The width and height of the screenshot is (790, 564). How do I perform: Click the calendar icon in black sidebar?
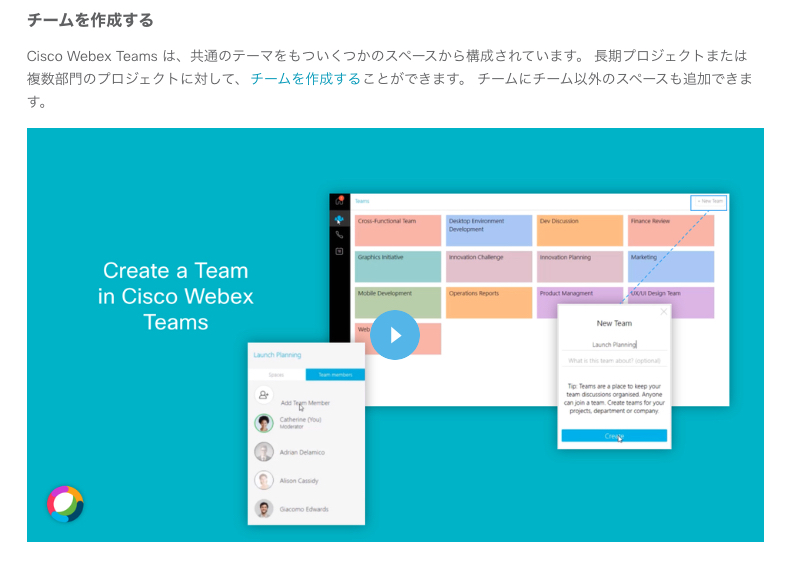339,251
